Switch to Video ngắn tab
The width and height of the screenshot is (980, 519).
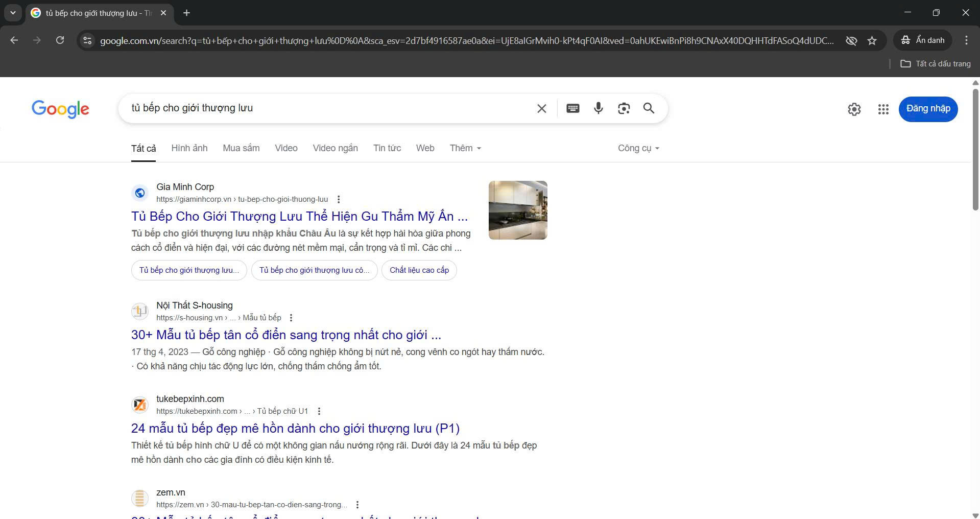point(335,148)
